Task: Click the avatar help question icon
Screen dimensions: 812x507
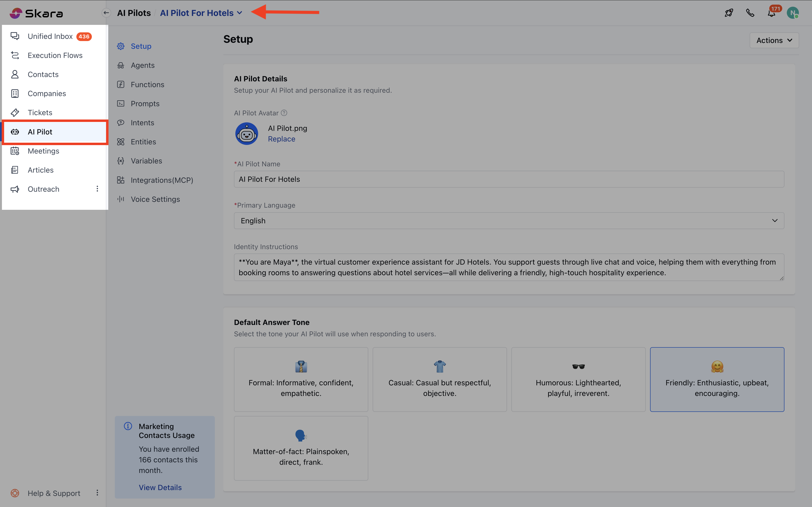Action: pos(284,113)
